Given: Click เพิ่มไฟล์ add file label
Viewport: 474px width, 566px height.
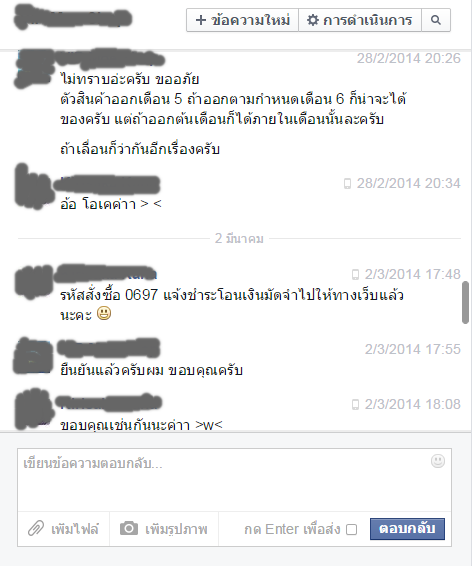Looking at the screenshot, I should click(x=75, y=529).
